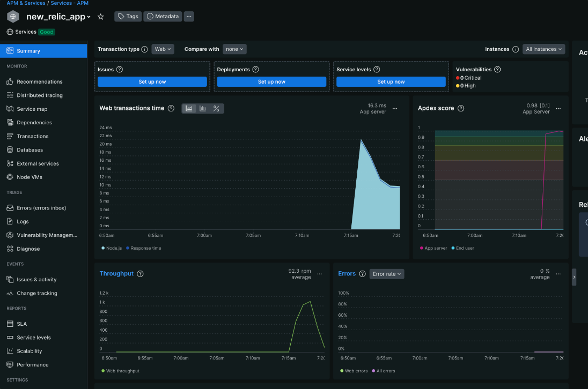Switch Web transactions chart to bar view

(202, 108)
